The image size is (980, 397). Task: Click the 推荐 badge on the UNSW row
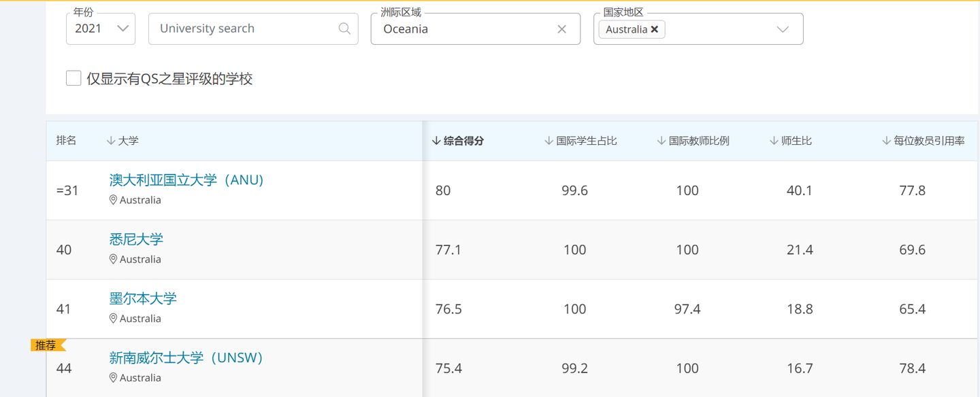[x=48, y=345]
